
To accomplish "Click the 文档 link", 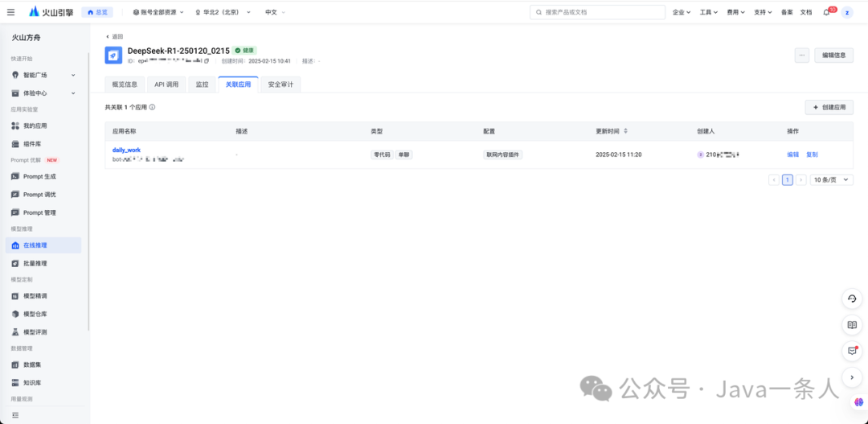I will [806, 12].
